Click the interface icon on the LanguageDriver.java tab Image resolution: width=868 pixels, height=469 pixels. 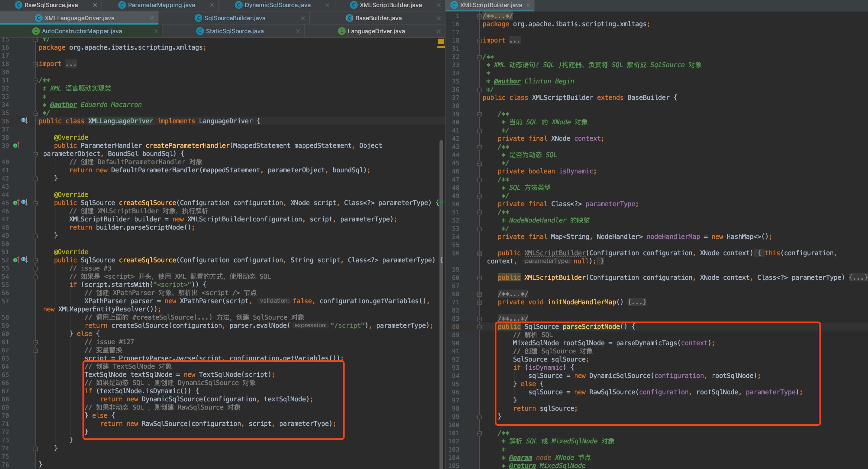[342, 31]
